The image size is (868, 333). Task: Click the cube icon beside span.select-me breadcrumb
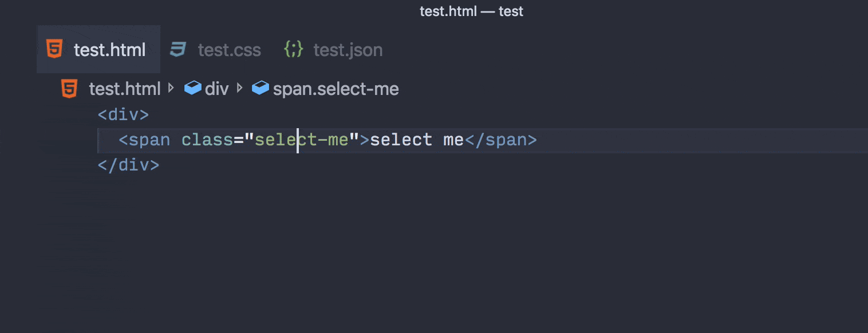(x=260, y=88)
